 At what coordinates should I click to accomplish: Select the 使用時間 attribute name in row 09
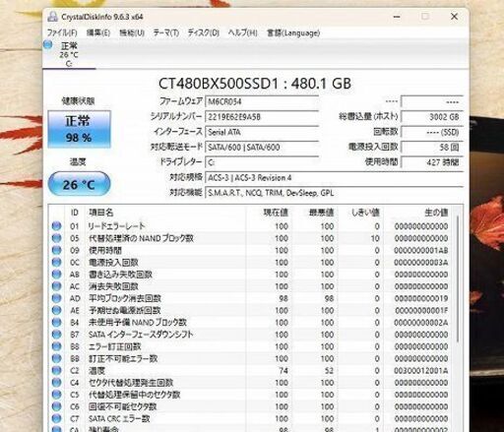point(105,250)
